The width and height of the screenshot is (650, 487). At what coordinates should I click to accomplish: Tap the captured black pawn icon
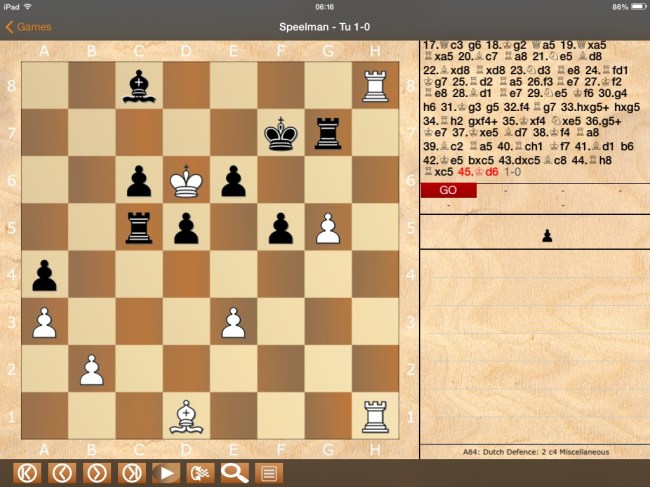(546, 236)
